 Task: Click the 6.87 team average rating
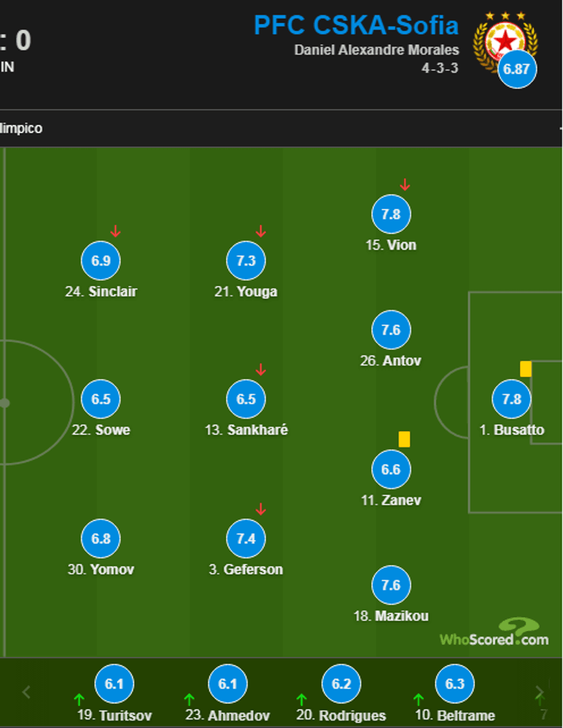516,69
